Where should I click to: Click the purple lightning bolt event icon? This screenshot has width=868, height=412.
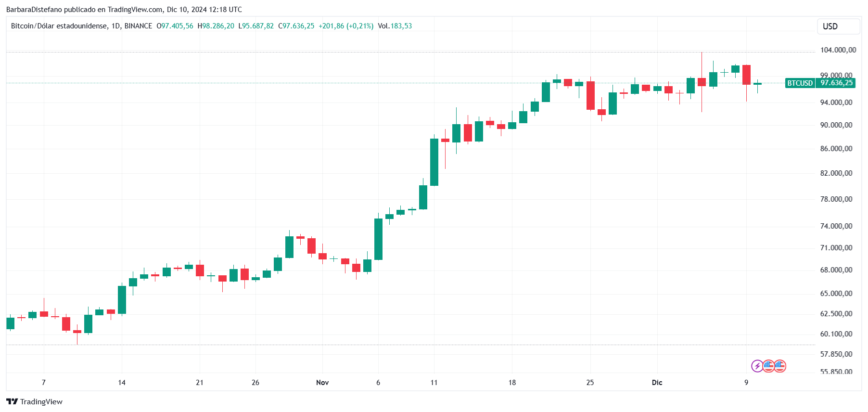coord(757,366)
